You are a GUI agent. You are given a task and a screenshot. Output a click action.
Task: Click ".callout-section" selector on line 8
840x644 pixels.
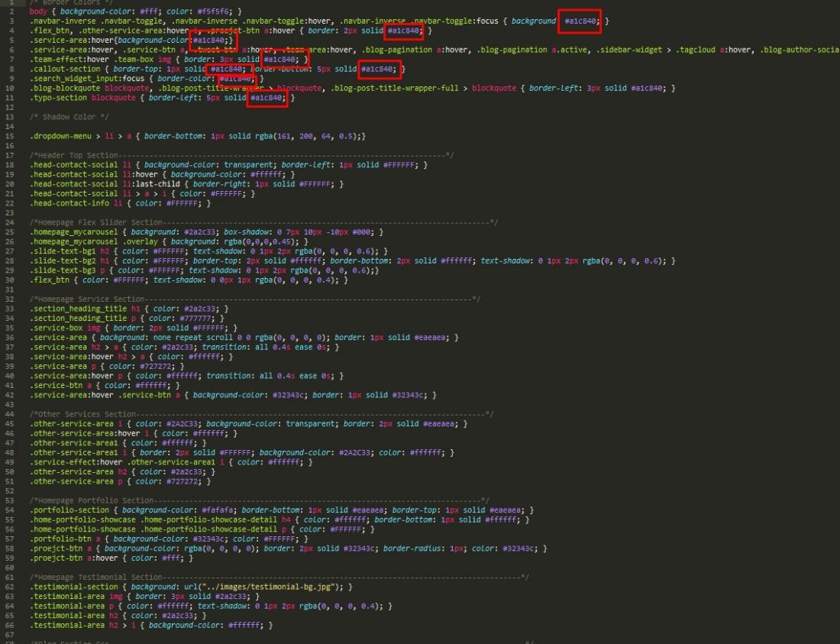coord(65,69)
